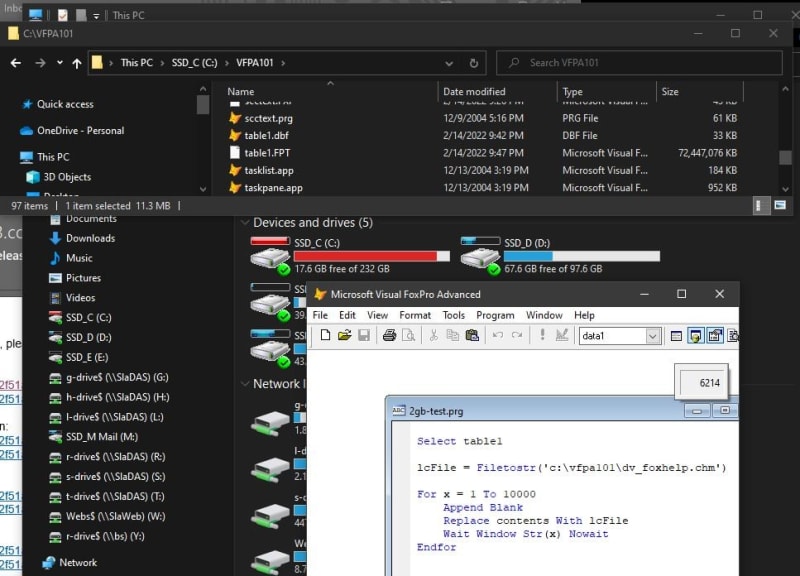Image resolution: width=800 pixels, height=576 pixels.
Task: Sort files by the Date modified column
Action: pyautogui.click(x=474, y=91)
